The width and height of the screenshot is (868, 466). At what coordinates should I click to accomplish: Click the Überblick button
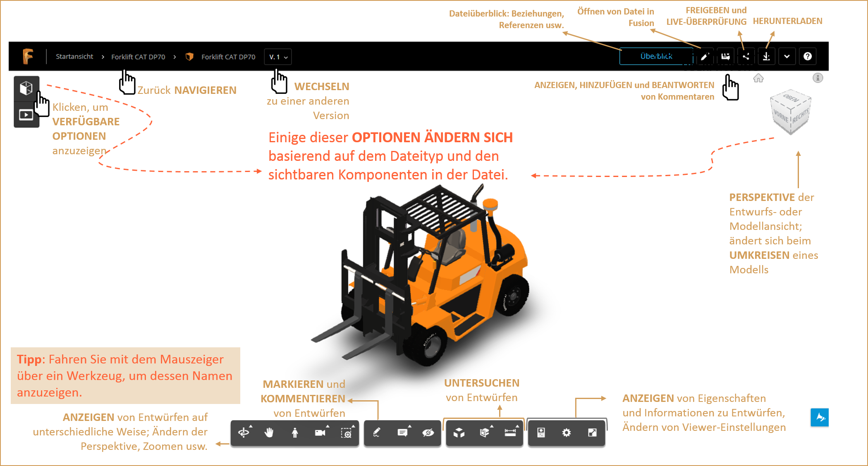tap(656, 56)
